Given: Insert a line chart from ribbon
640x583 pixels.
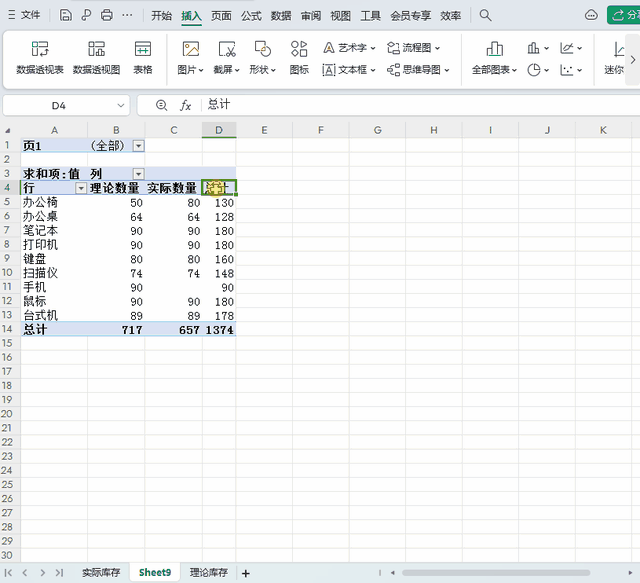Looking at the screenshot, I should coord(571,48).
